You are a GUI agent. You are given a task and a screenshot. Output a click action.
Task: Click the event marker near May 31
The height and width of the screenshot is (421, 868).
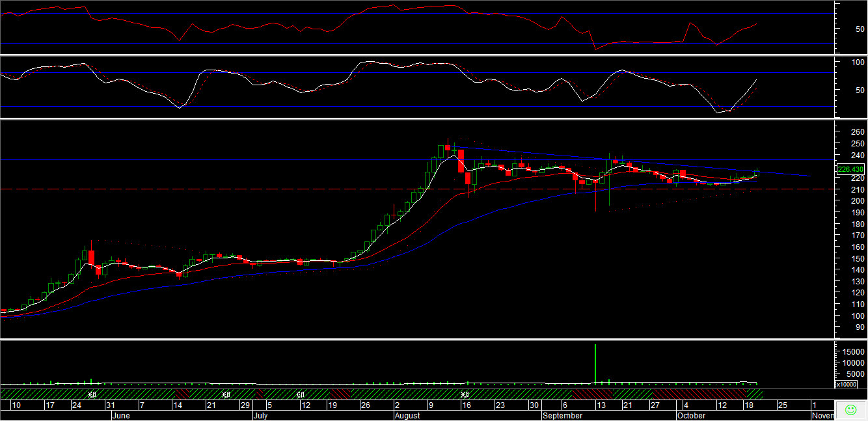[92, 394]
